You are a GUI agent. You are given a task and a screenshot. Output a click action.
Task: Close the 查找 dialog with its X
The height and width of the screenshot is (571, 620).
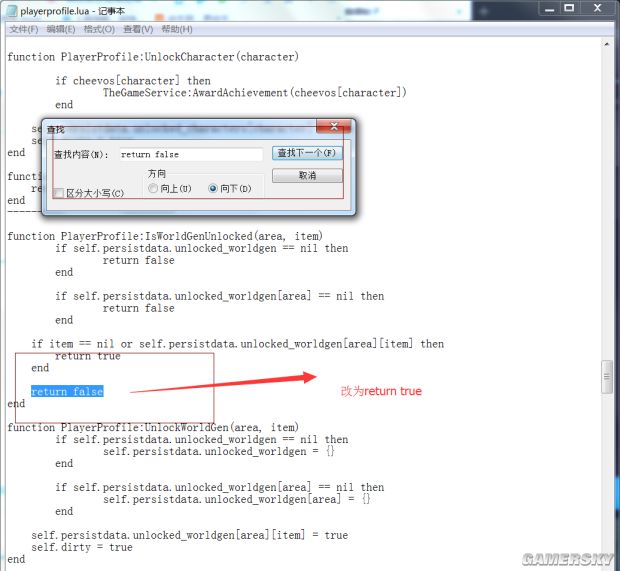tap(332, 128)
